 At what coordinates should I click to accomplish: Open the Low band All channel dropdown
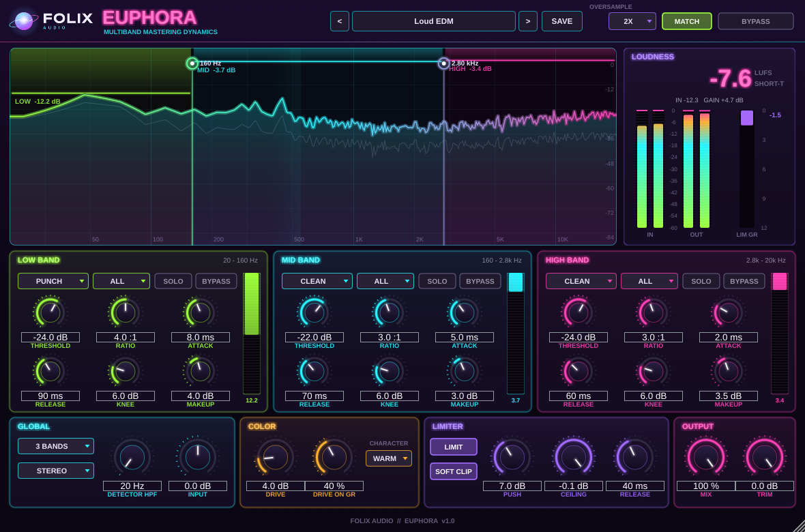121,281
